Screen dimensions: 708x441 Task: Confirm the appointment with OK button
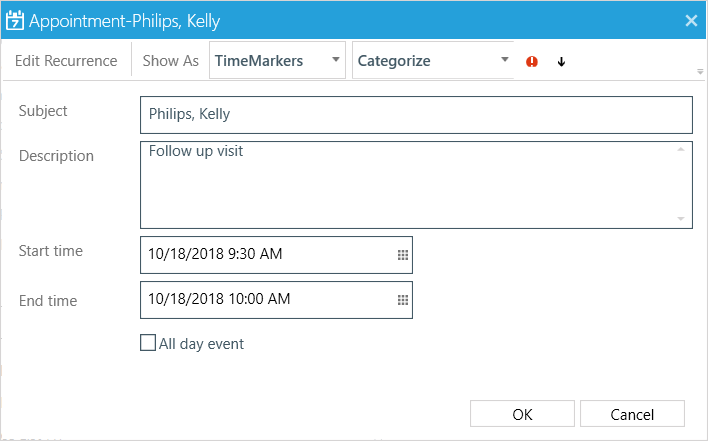tap(522, 413)
